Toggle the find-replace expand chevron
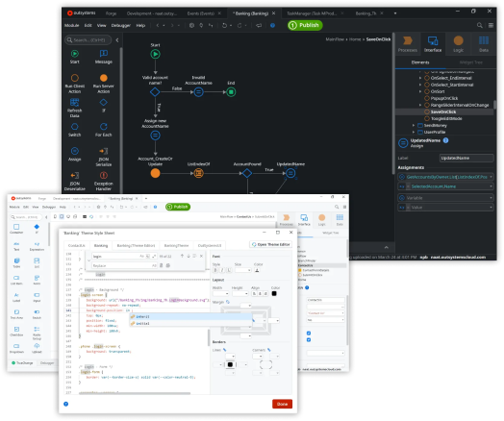 point(88,260)
